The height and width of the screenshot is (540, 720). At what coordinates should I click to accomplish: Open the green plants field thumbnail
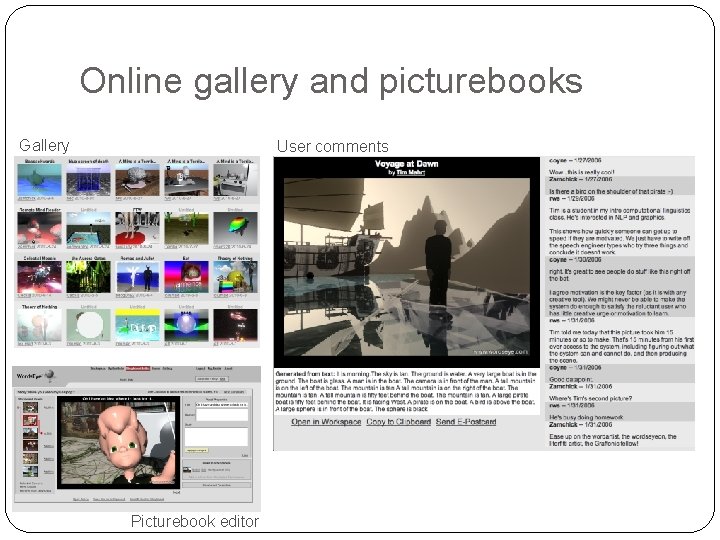186,228
